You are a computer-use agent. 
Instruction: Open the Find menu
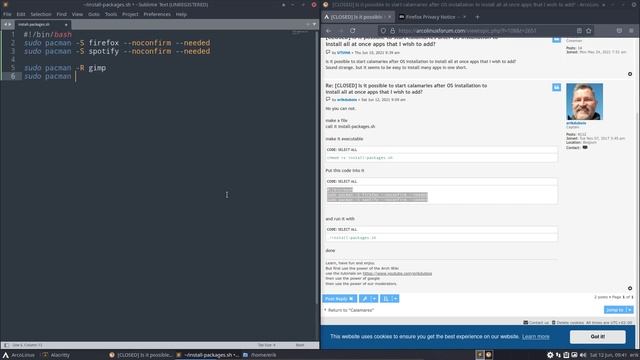pos(62,14)
